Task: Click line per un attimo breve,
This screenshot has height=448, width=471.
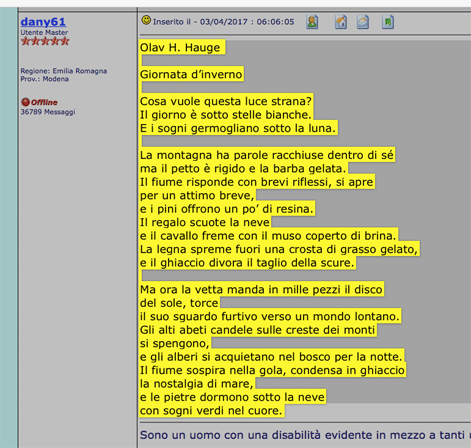Action: click(197, 195)
